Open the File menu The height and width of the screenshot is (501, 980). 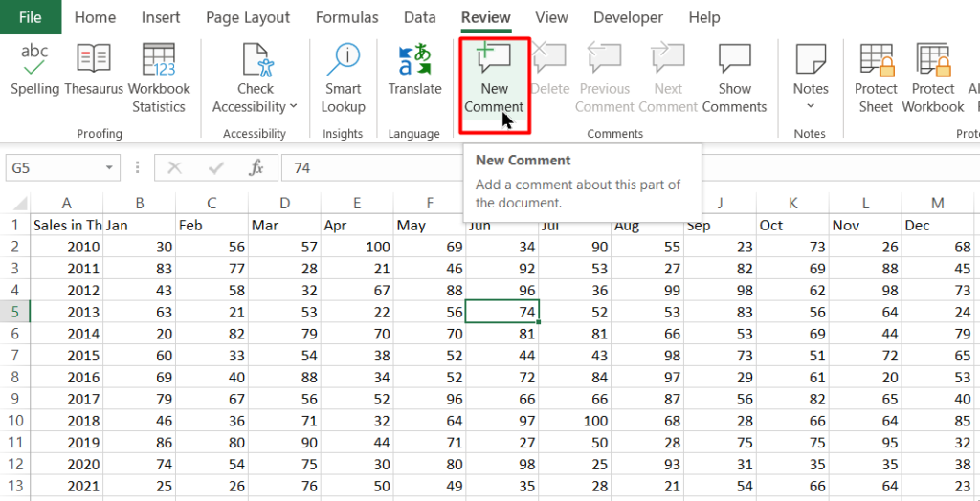point(30,17)
